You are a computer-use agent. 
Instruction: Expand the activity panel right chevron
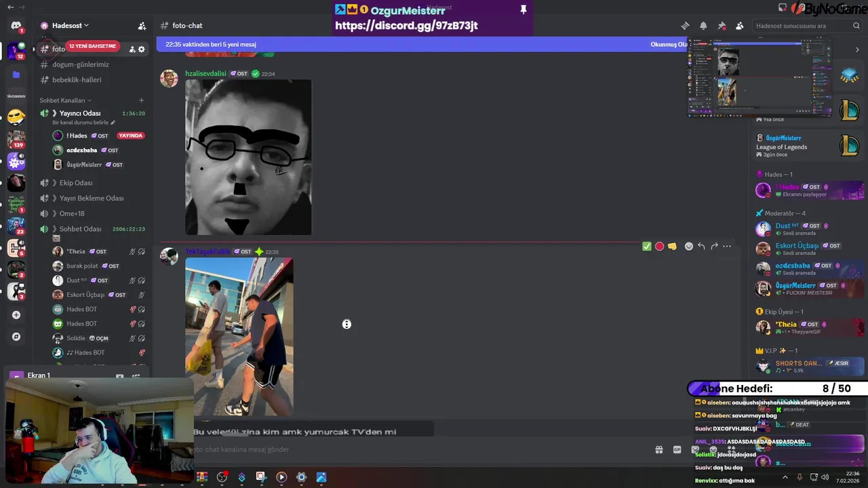click(x=857, y=49)
